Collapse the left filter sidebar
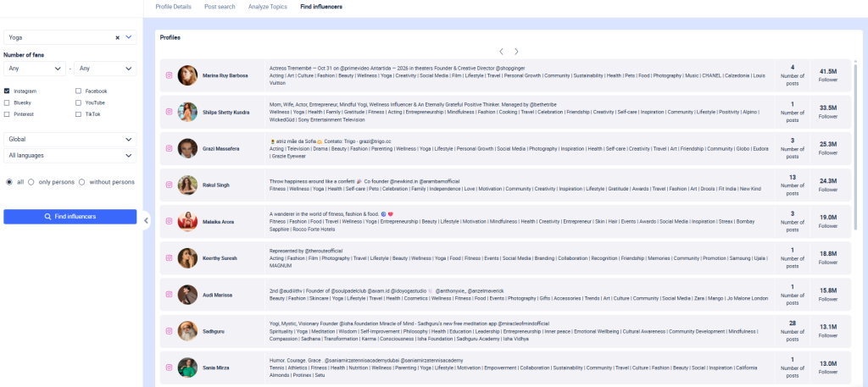868x387 pixels. click(146, 220)
